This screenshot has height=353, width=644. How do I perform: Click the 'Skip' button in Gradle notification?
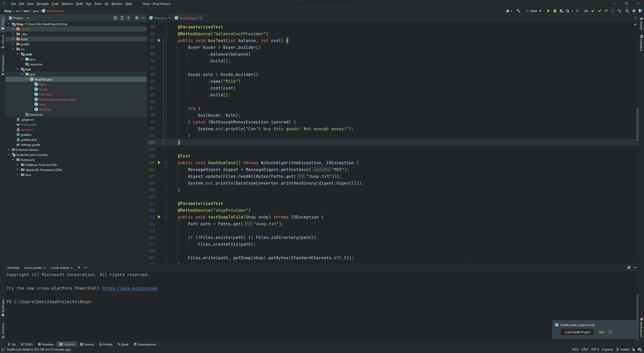click(x=601, y=332)
